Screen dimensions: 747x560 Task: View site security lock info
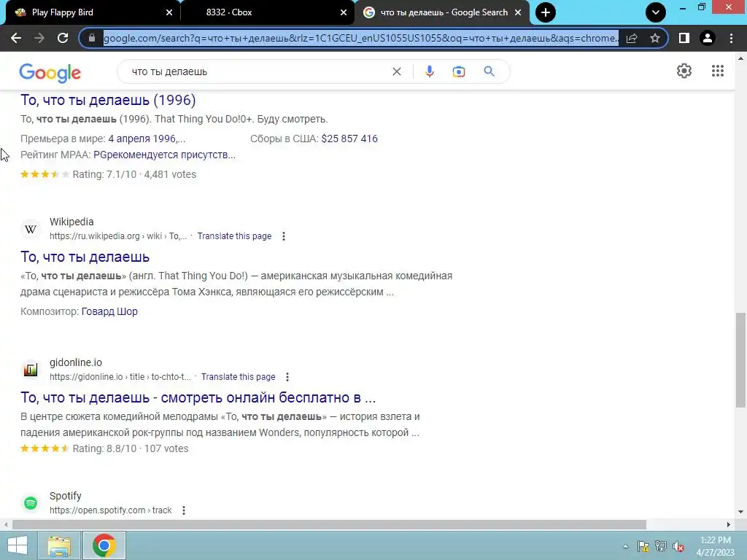[x=92, y=38]
